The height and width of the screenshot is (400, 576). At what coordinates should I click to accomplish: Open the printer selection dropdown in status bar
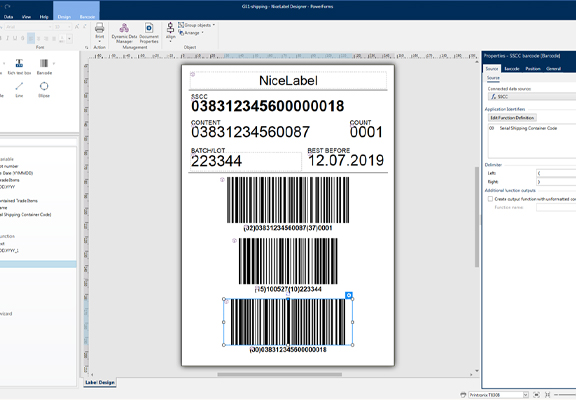pos(525,395)
